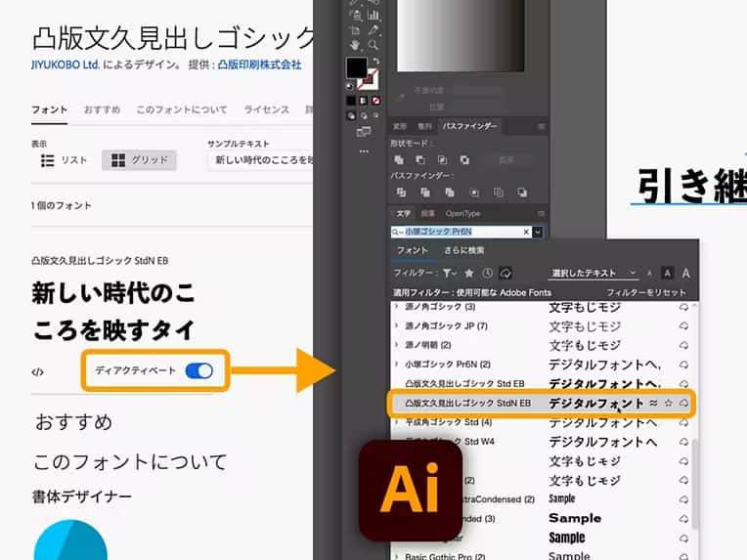Click the Unite shape mode icon
The width and height of the screenshot is (747, 560).
(399, 159)
